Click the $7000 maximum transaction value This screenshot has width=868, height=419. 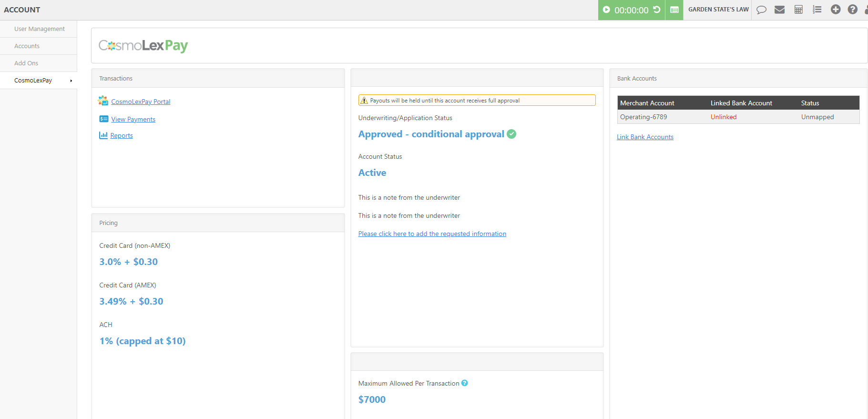tap(372, 399)
